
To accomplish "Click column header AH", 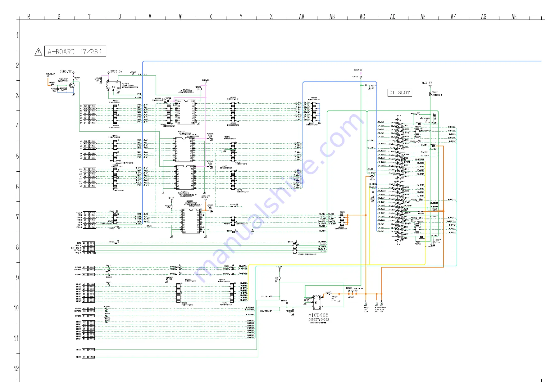I will click(x=514, y=17).
